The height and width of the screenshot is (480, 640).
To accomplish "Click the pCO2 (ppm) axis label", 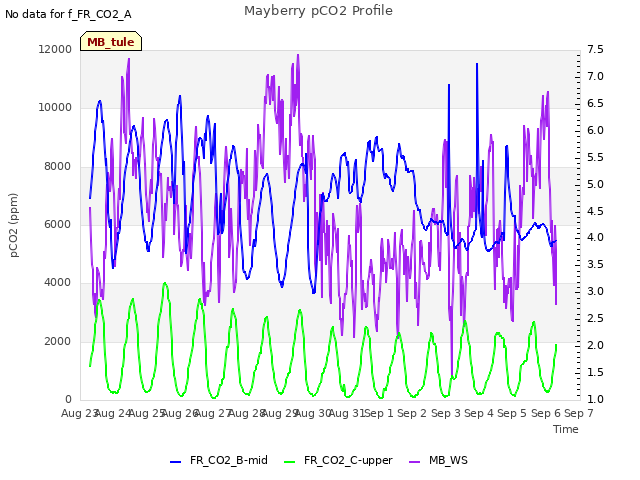I will tap(13, 225).
